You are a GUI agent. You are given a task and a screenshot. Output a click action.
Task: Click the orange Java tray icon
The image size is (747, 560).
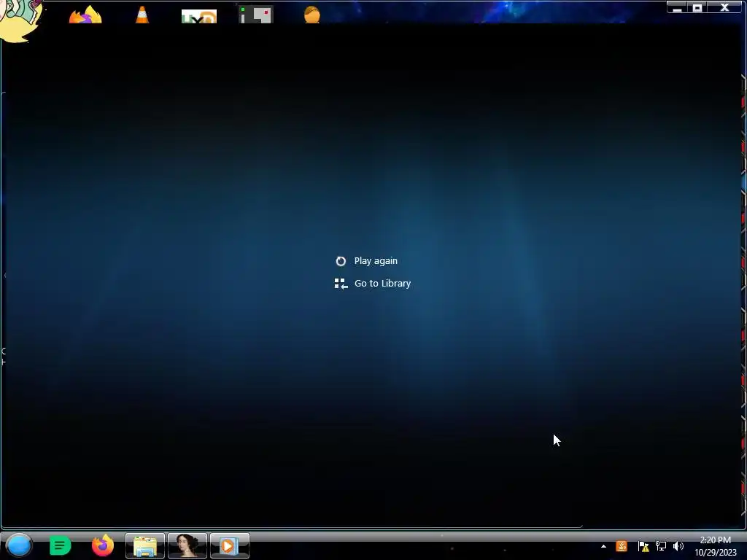click(622, 546)
